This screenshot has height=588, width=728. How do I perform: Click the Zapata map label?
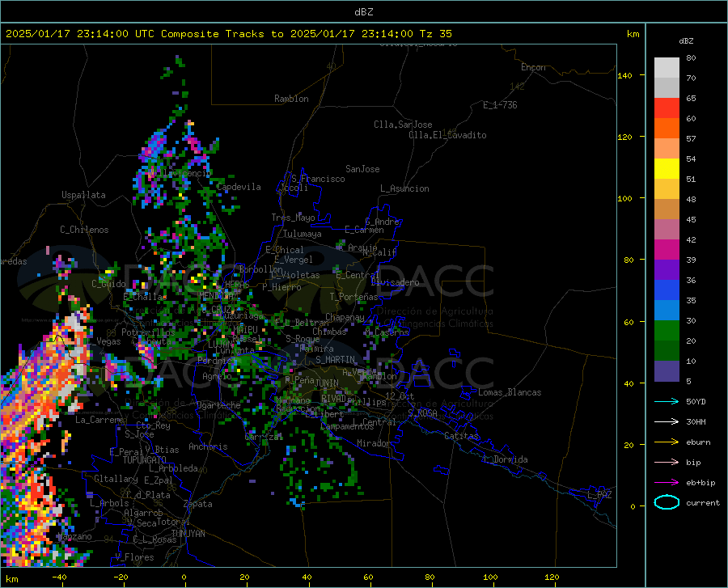198,504
